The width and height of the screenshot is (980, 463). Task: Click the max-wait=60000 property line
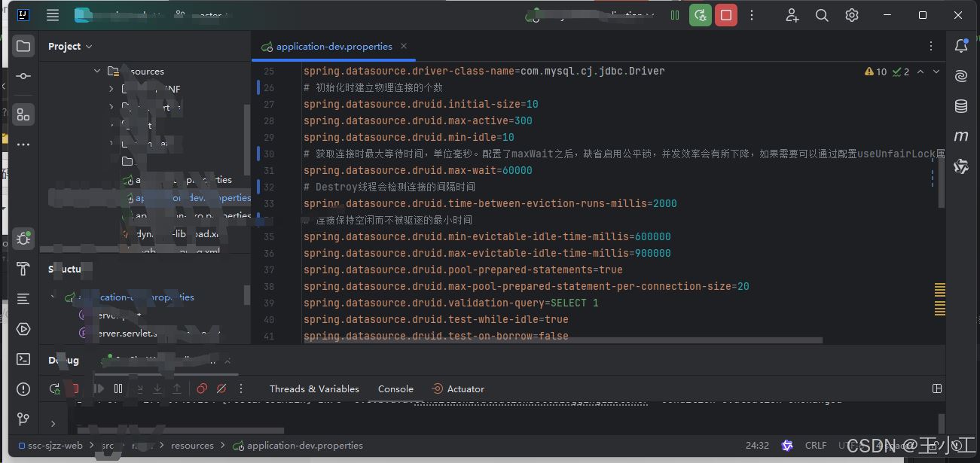click(418, 170)
